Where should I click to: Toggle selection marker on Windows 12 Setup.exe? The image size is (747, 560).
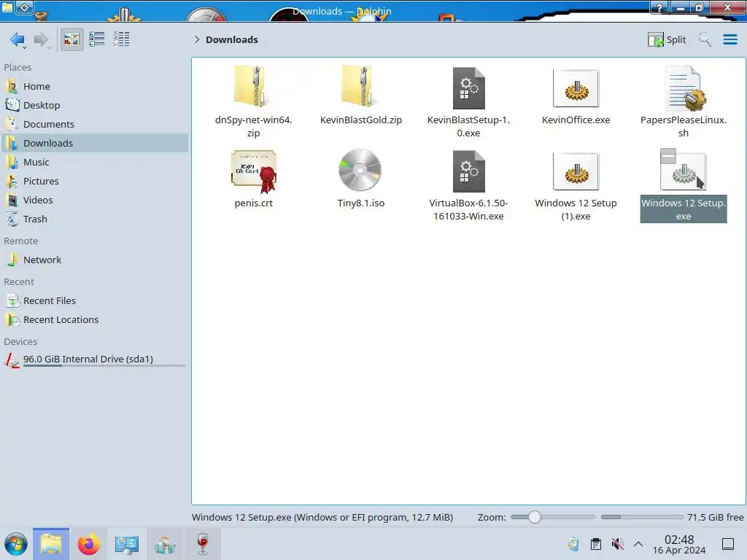(668, 156)
